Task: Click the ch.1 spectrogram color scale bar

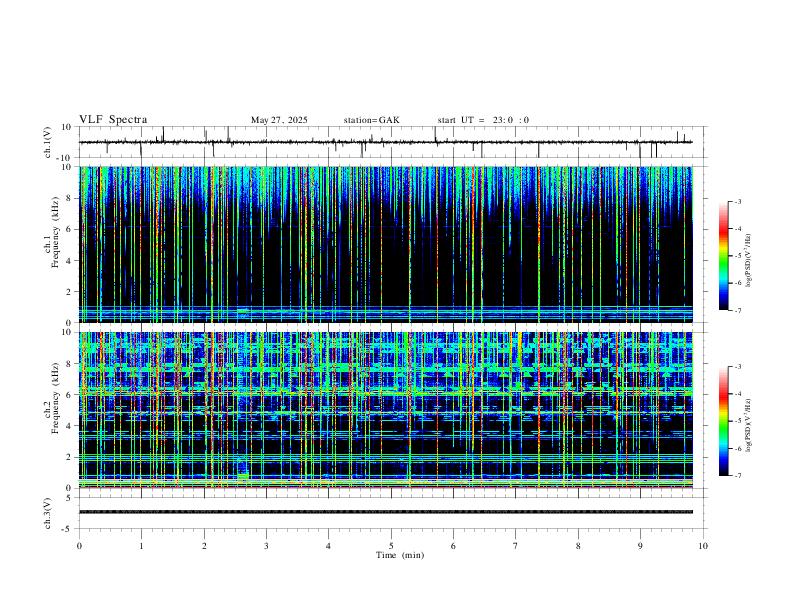Action: (x=723, y=256)
